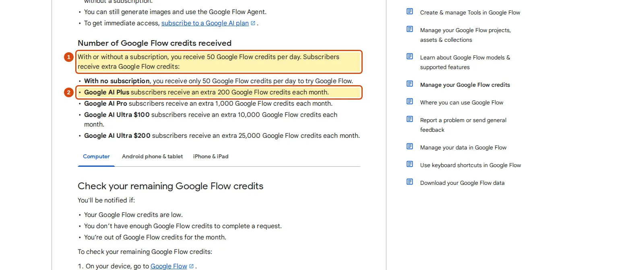Click 'With or without a subscription' paragraph
This screenshot has height=270, width=644.
point(208,62)
